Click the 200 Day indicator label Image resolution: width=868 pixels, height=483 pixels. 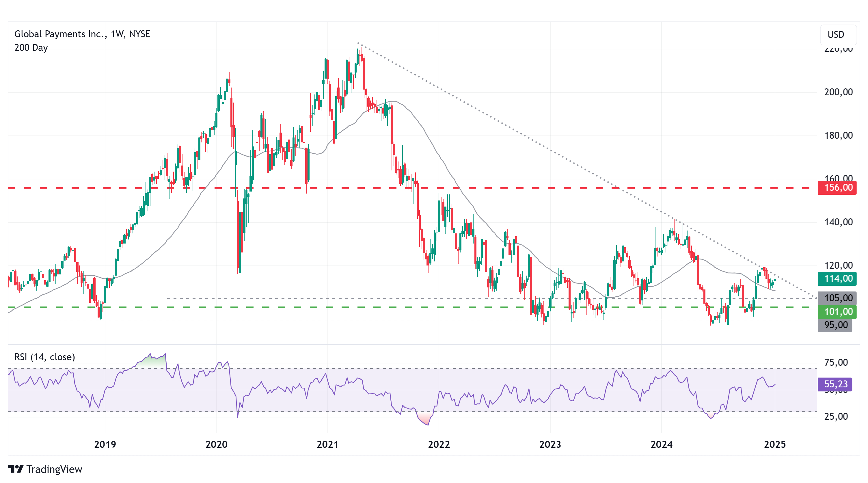pos(31,48)
